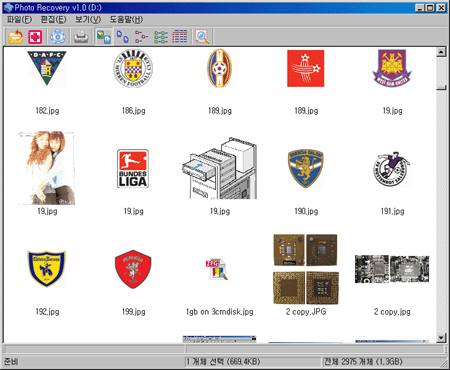Viewport: 450px width, 370px height.
Task: Select the red Perugia shield thumbnail
Action: click(x=133, y=269)
